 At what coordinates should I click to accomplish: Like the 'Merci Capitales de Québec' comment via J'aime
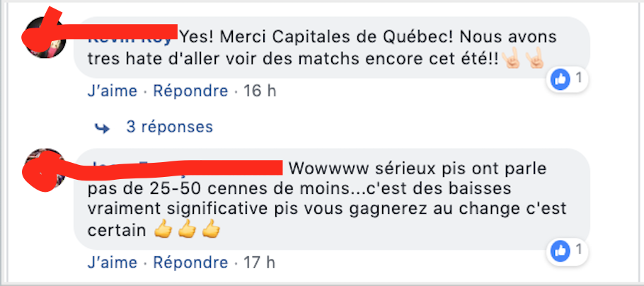(112, 91)
